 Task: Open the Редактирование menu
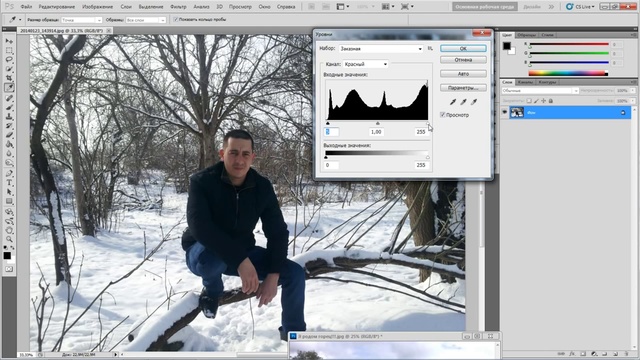coord(57,7)
